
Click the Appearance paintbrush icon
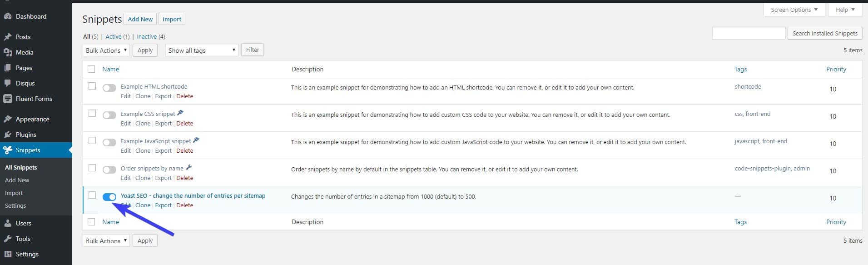pos(7,119)
